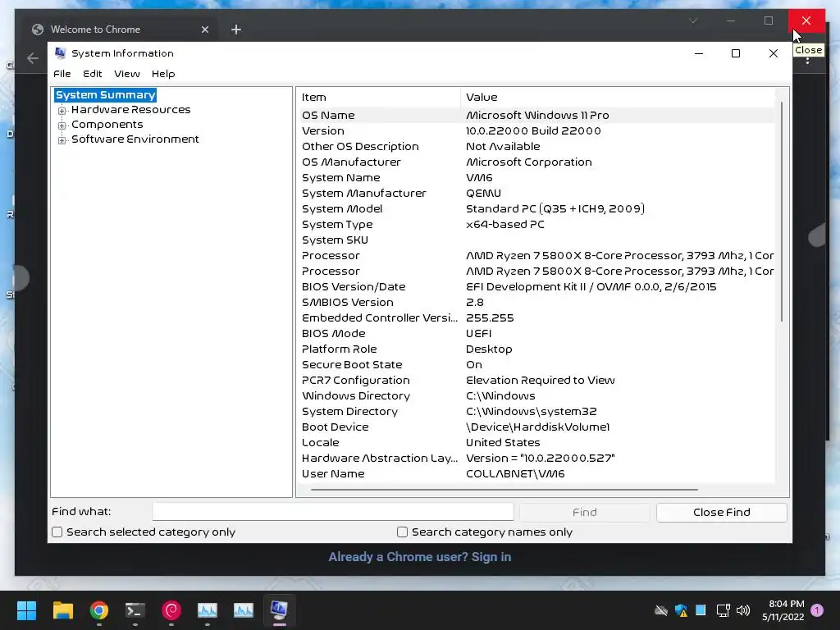Click the blue square tray icon
The width and height of the screenshot is (840, 630).
701,609
